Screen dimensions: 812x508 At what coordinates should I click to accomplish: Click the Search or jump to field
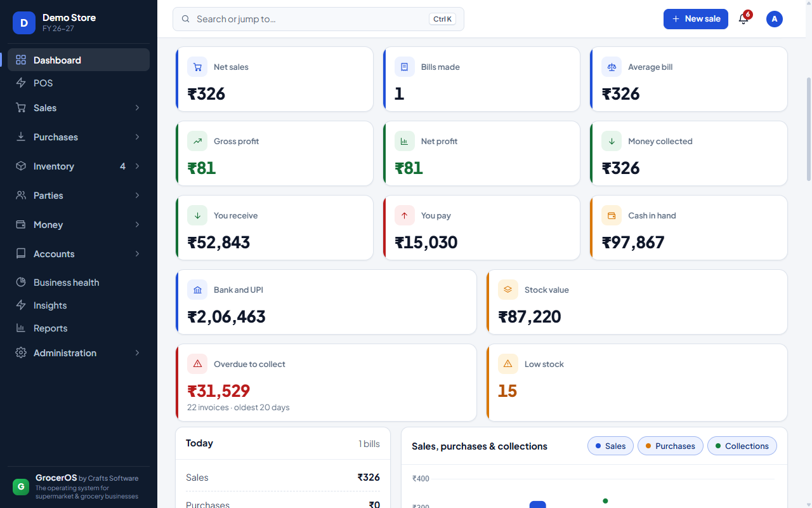[x=318, y=19]
